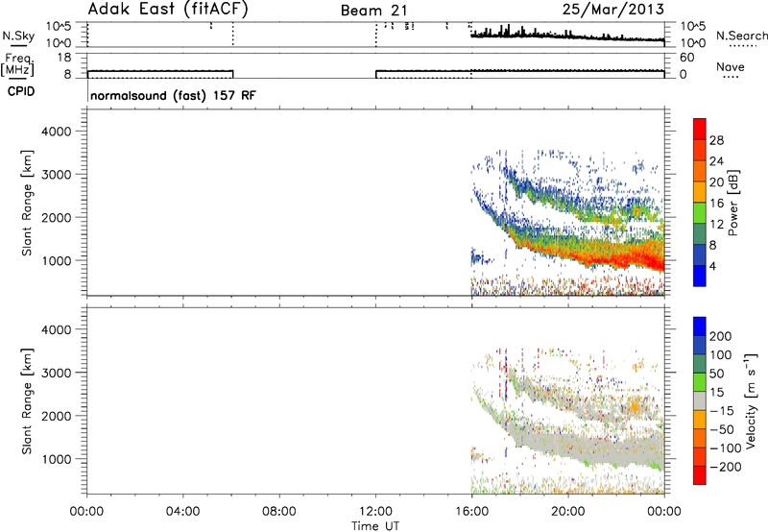The image size is (768, 532).
Task: Click the '-50' tick on Velocity scale
Action: tap(722, 429)
